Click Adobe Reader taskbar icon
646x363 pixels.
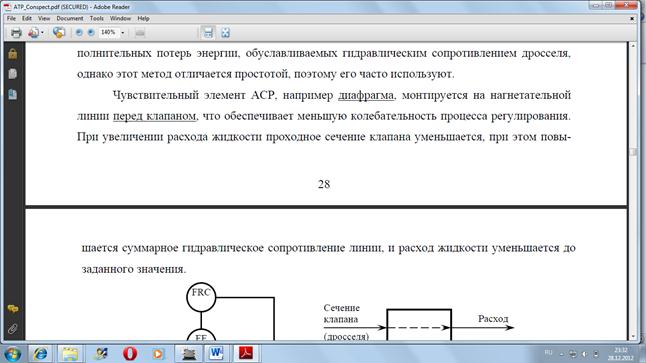click(246, 354)
